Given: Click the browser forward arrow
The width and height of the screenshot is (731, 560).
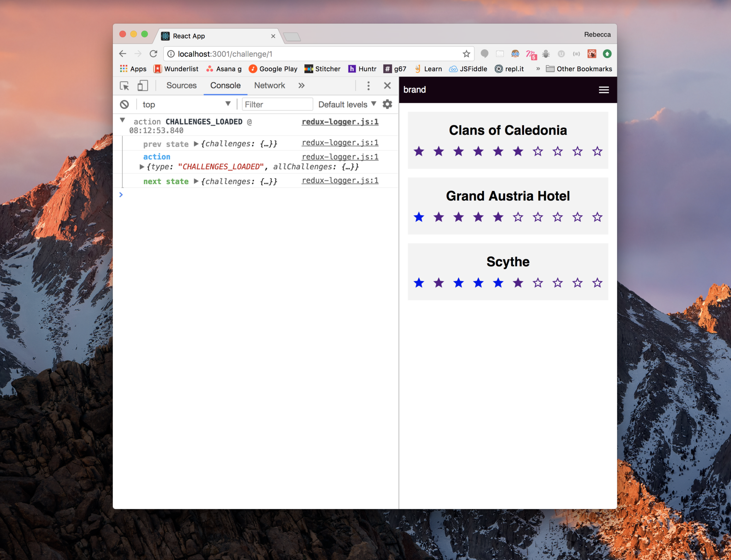Looking at the screenshot, I should pos(138,54).
